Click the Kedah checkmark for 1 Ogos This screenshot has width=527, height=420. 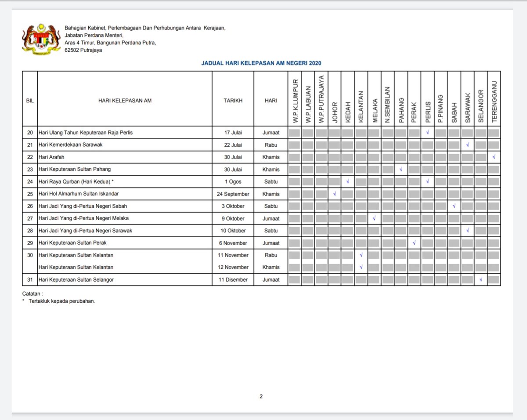click(348, 181)
